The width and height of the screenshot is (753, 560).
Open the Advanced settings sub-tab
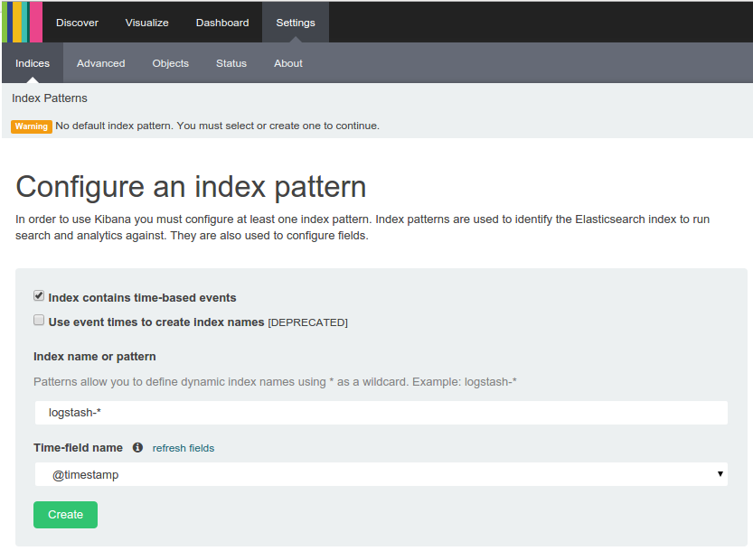coord(101,63)
